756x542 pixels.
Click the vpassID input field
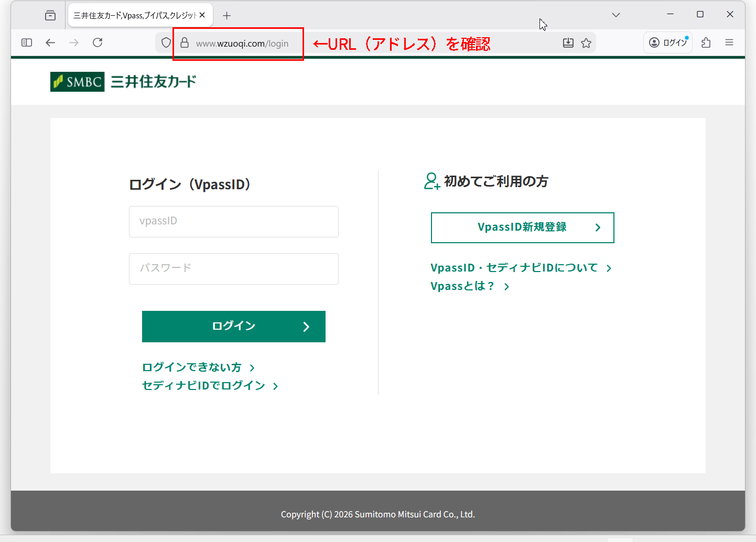pos(233,221)
